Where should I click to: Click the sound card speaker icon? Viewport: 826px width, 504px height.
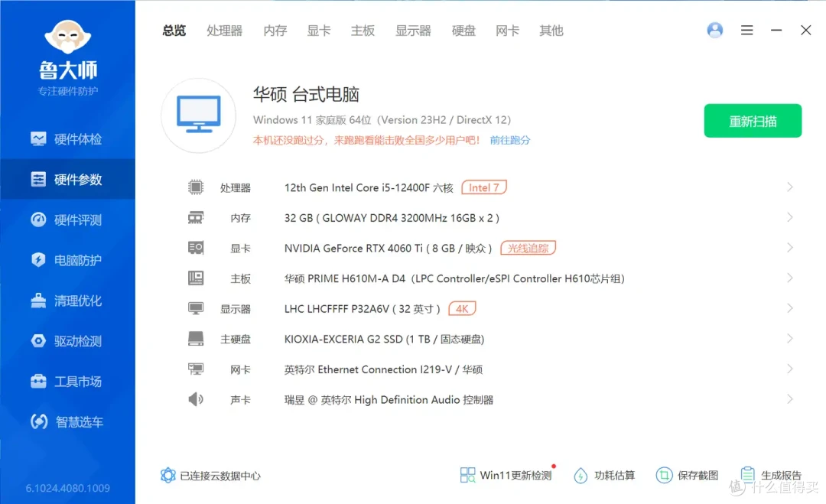coord(196,399)
